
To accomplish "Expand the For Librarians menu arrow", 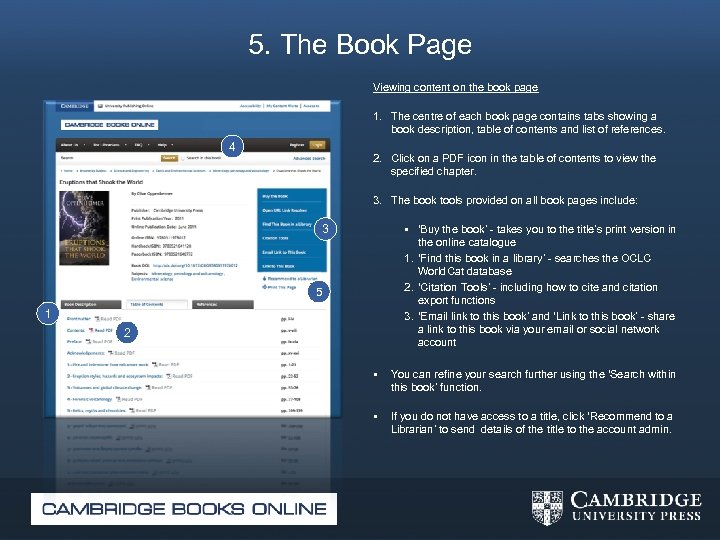I will pos(125,145).
